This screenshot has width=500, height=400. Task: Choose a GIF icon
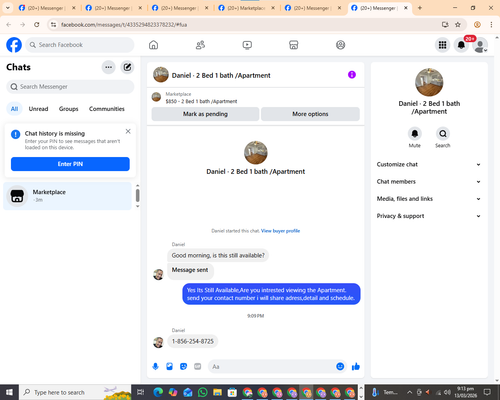(198, 367)
